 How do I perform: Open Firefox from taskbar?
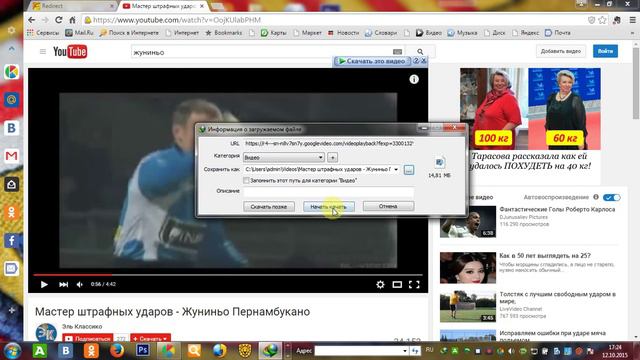tap(117, 350)
